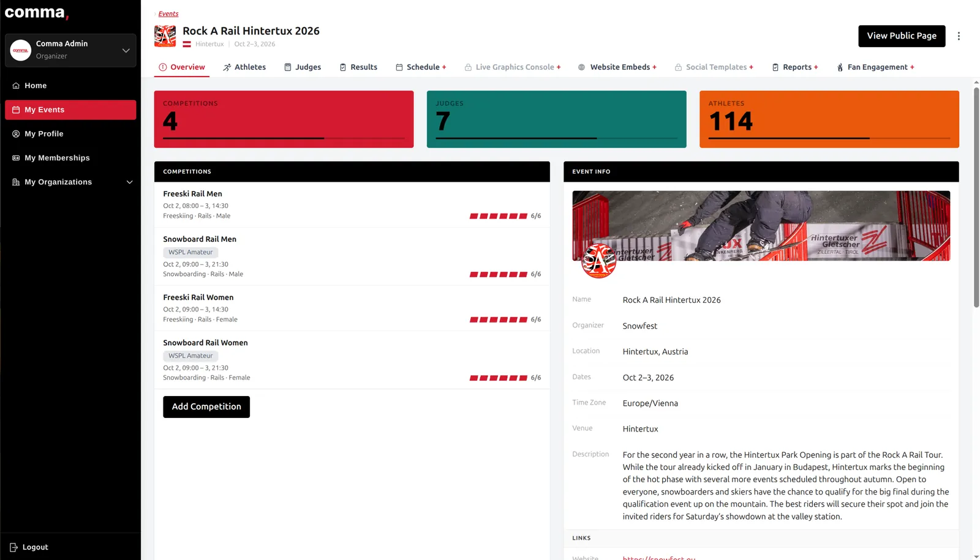Image resolution: width=980 pixels, height=560 pixels.
Task: Switch to the Athletes tab
Action: pos(244,67)
